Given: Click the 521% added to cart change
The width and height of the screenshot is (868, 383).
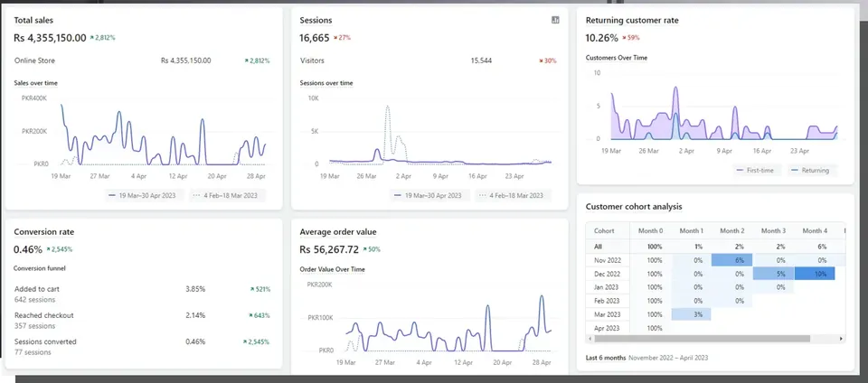Looking at the screenshot, I should [x=260, y=289].
